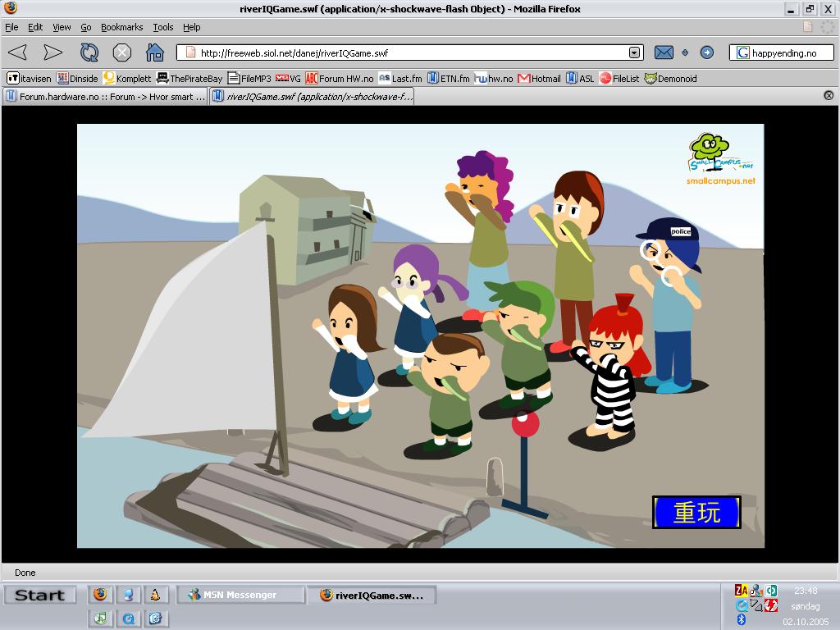Go back with the Back arrow

pos(18,52)
